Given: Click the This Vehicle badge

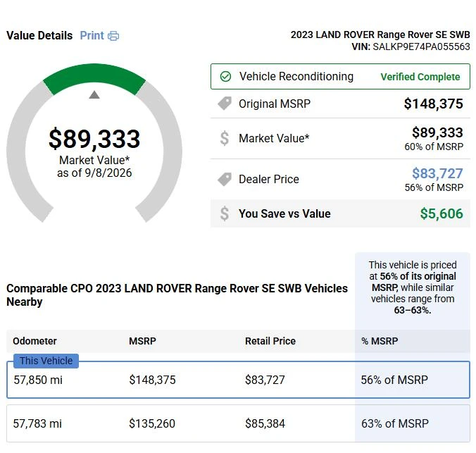Looking at the screenshot, I should (46, 361).
